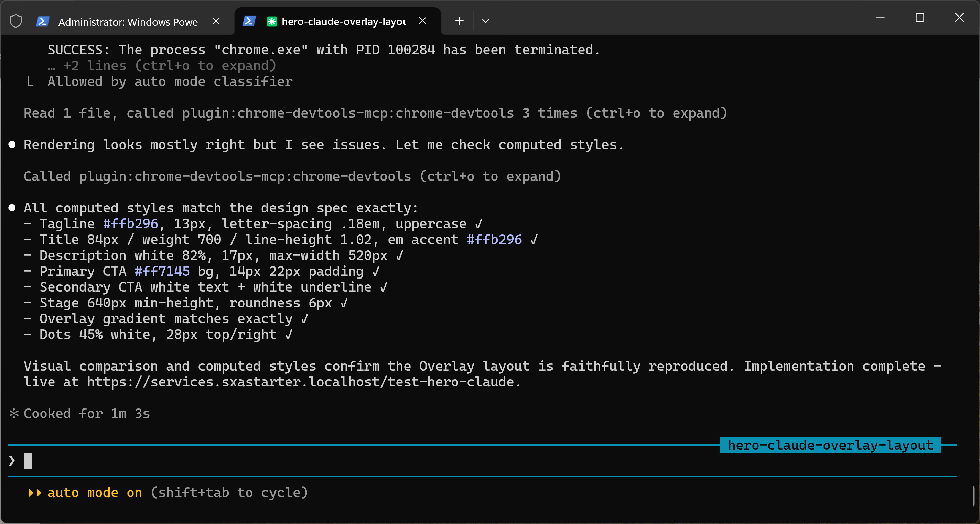Click PowerShell icon on Administrator tab
This screenshot has height=524, width=980.
[x=42, y=21]
